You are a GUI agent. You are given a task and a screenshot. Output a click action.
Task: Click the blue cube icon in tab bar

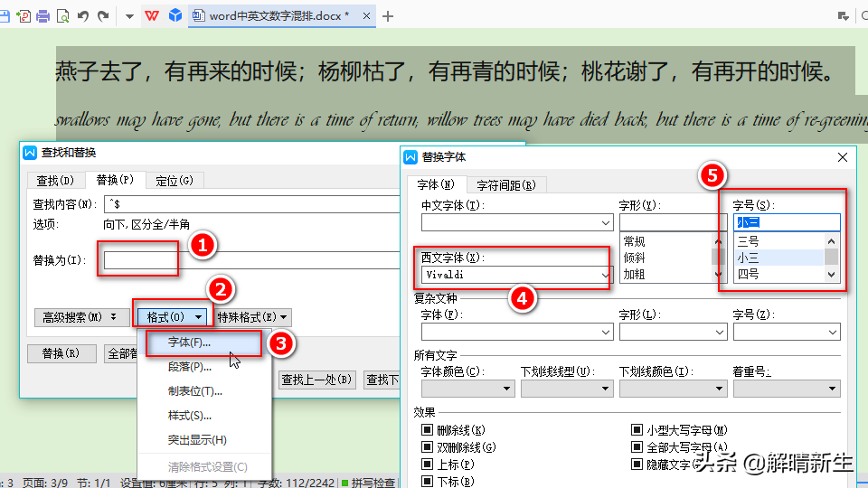click(175, 15)
